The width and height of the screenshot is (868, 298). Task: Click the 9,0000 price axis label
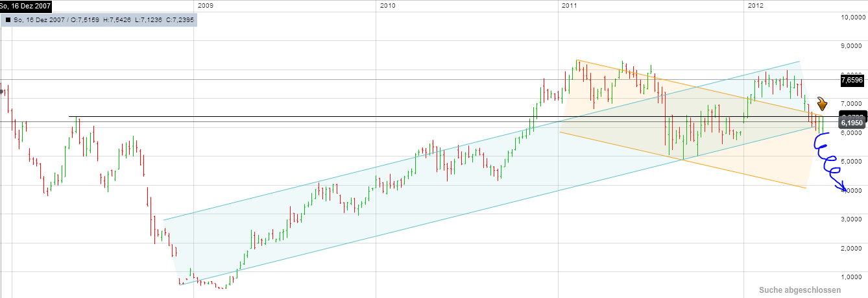(x=853, y=45)
